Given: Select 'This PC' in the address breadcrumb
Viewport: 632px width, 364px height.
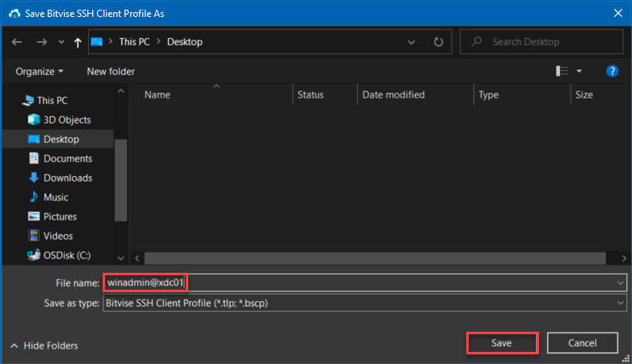Looking at the screenshot, I should (134, 42).
